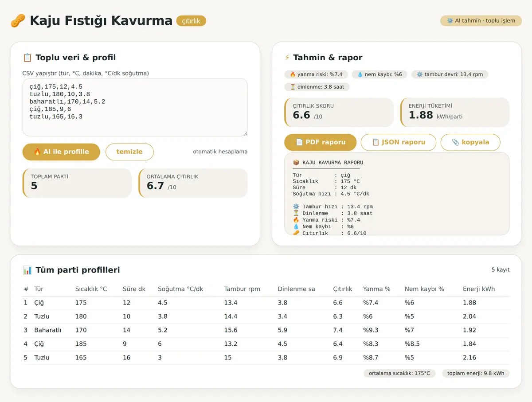Image resolution: width=532 pixels, height=402 pixels.
Task: Click the lightning icon beside Tahmin & rapor
Action: pyautogui.click(x=287, y=58)
